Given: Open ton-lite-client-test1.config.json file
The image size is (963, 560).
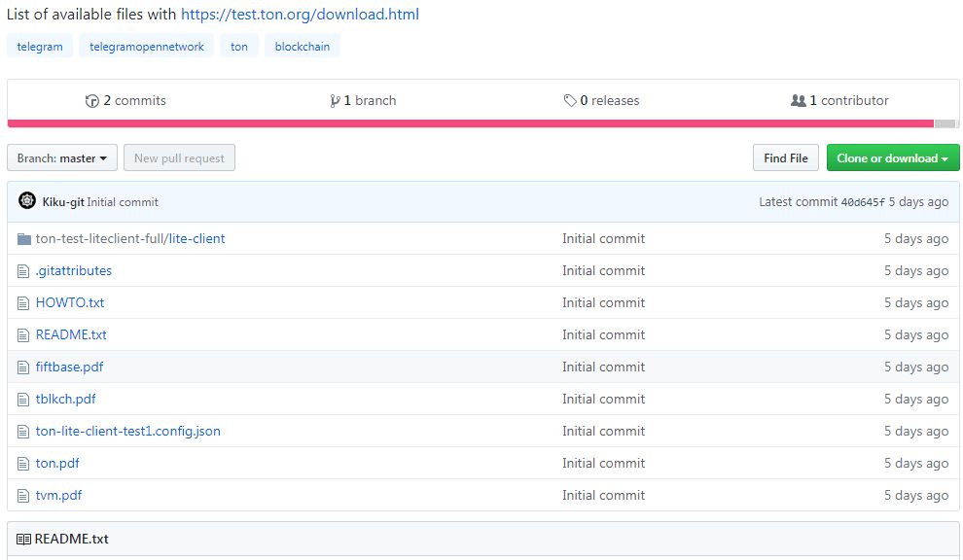Looking at the screenshot, I should pos(127,432).
